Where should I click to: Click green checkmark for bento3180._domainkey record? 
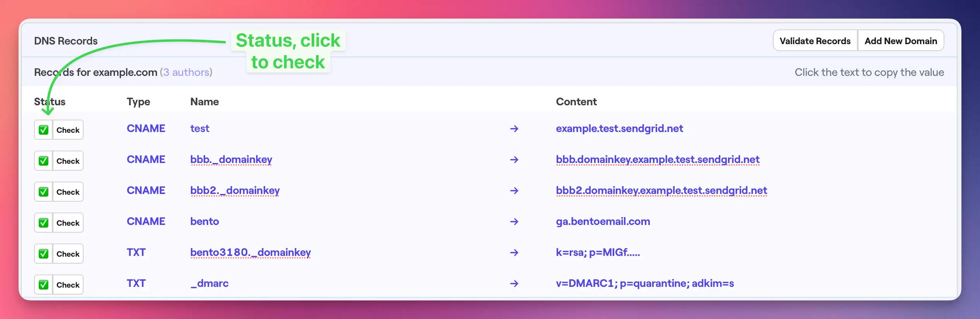tap(44, 254)
